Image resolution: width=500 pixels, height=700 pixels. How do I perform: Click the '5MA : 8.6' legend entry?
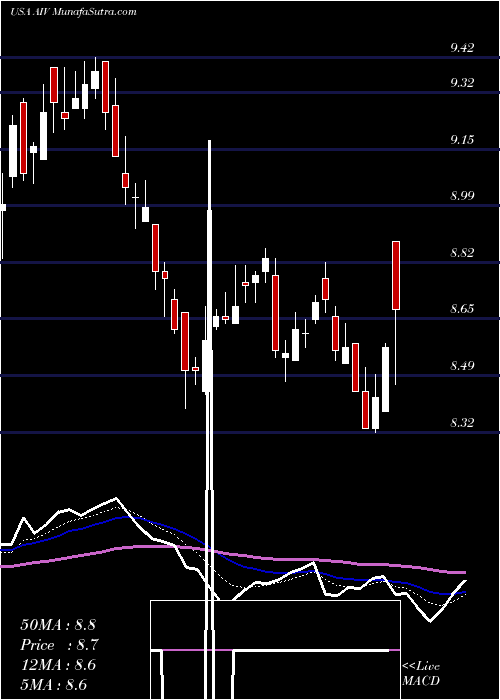click(54, 685)
